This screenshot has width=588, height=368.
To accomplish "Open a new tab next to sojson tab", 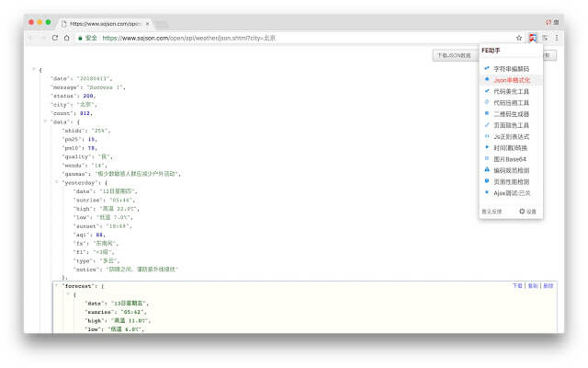I will click(162, 25).
